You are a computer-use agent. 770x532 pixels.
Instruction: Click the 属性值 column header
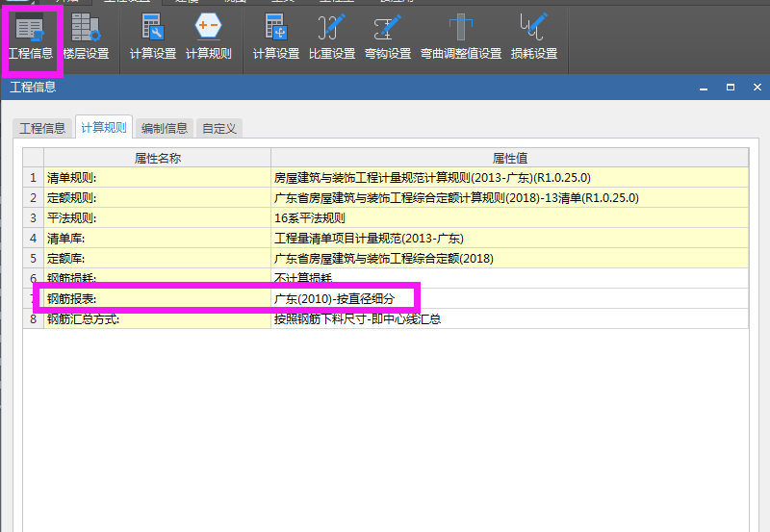tap(510, 158)
